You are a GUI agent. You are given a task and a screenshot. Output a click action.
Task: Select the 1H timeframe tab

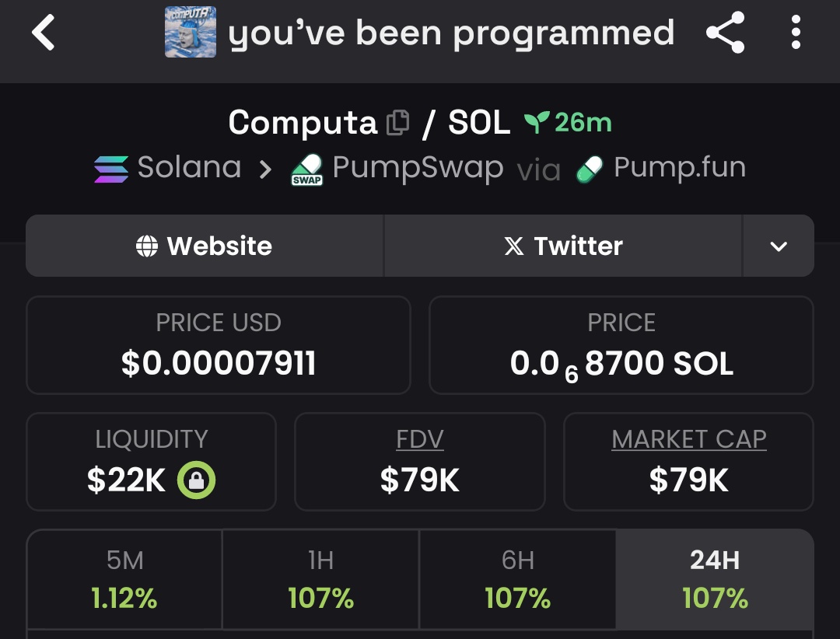pyautogui.click(x=320, y=580)
